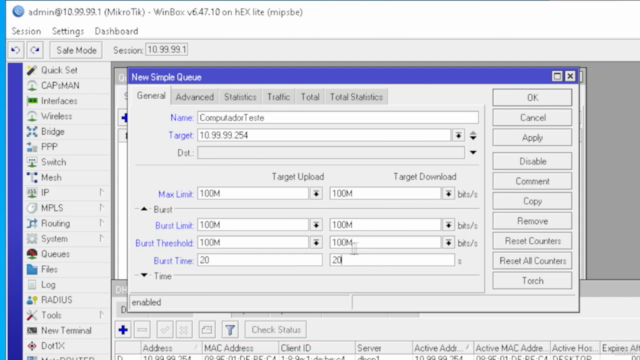Open RADIUS in sidebar

56,300
